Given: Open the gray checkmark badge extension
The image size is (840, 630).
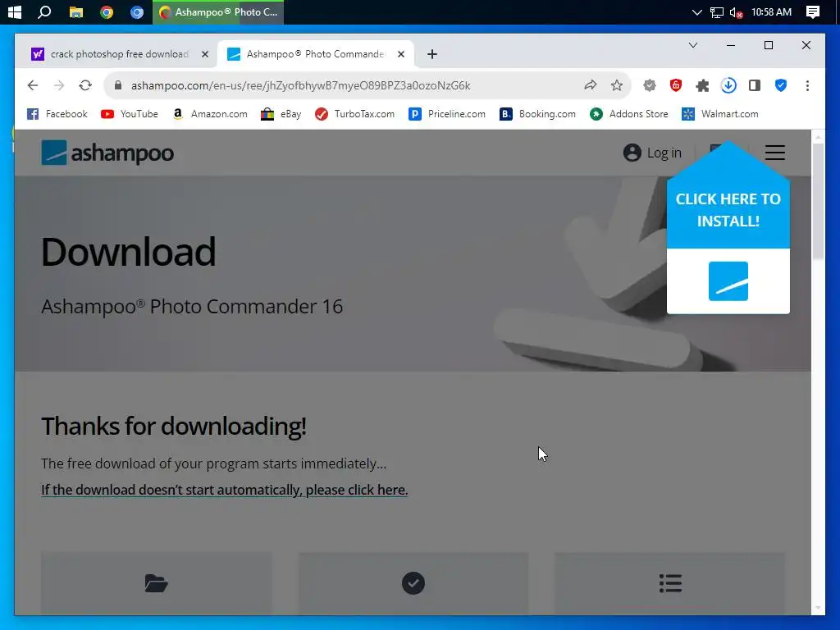Looking at the screenshot, I should click(x=650, y=85).
